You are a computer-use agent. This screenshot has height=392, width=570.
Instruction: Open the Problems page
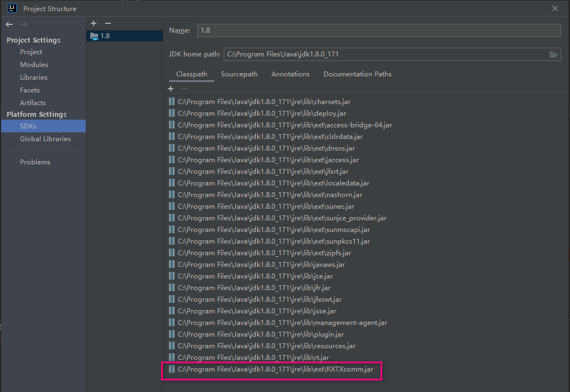pyautogui.click(x=35, y=162)
